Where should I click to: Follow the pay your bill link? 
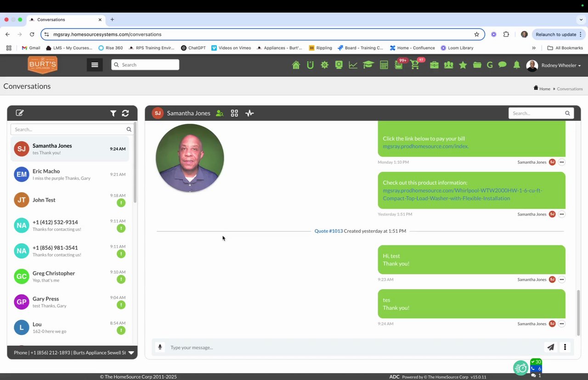425,146
